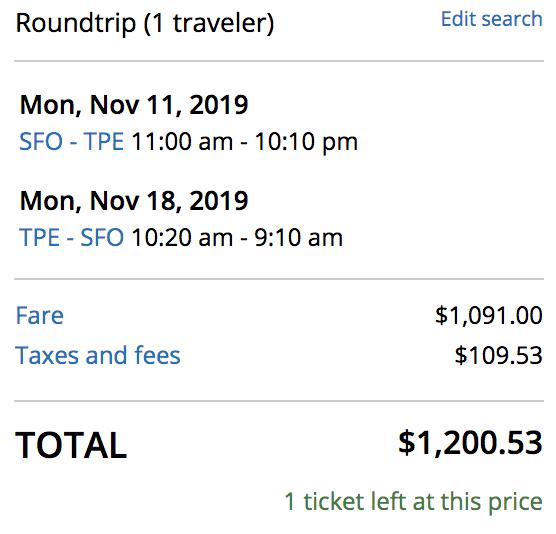
Task: Select the 10:20 am return departure time
Action: coord(182,237)
